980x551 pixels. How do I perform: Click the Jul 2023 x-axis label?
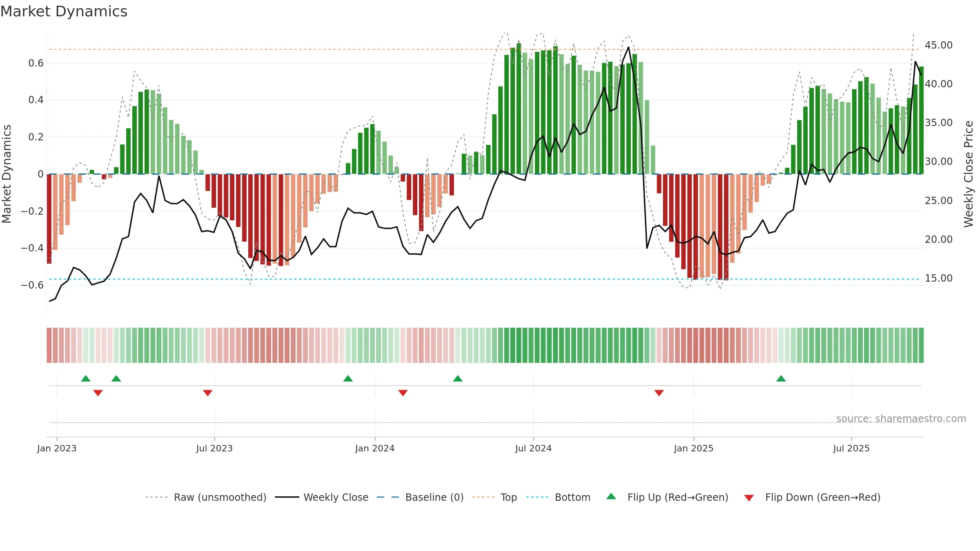214,448
